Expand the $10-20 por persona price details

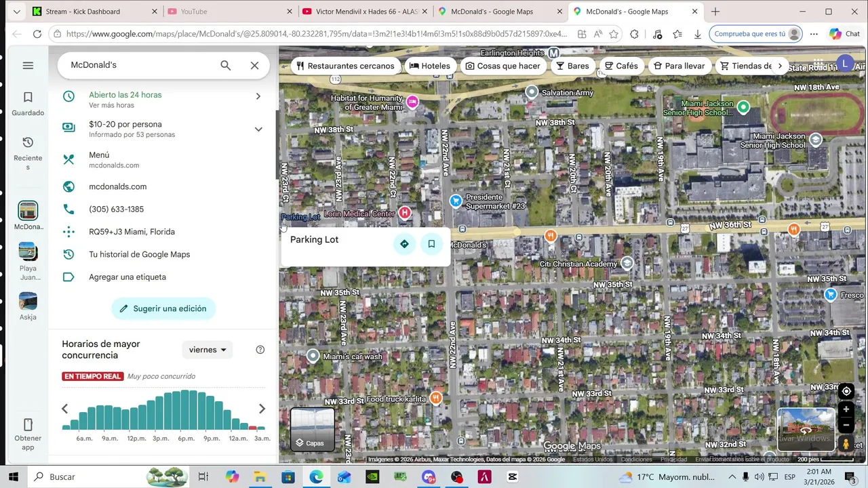[163, 129]
